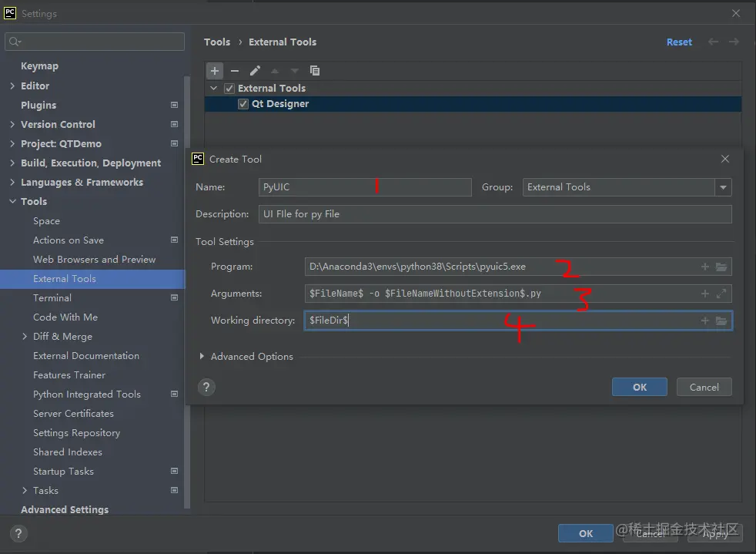Image resolution: width=756 pixels, height=554 pixels.
Task: Select External Tools in the sidebar
Action: [92, 278]
